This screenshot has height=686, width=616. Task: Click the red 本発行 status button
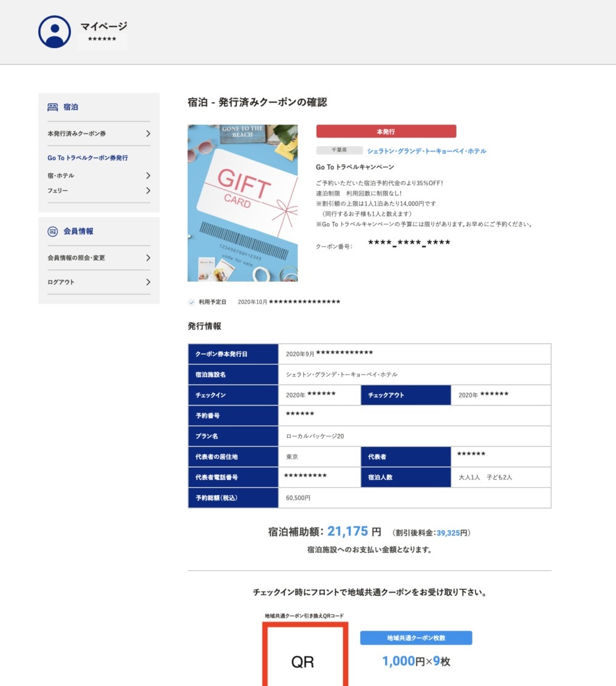[386, 131]
